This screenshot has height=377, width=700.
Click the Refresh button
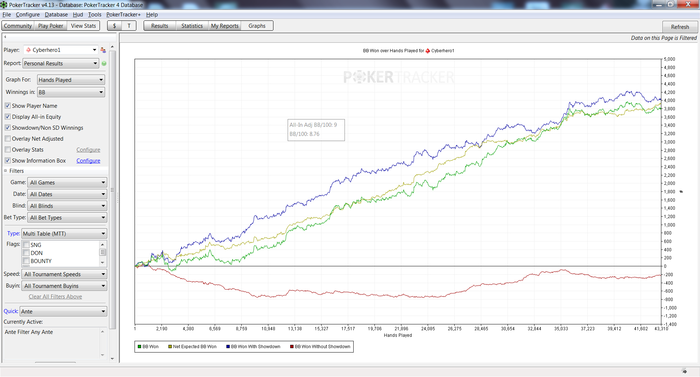pyautogui.click(x=679, y=27)
